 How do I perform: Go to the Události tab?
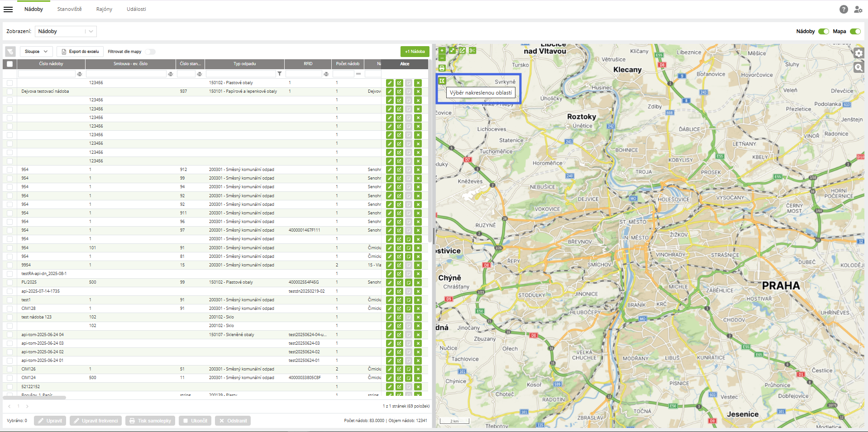[x=136, y=9]
